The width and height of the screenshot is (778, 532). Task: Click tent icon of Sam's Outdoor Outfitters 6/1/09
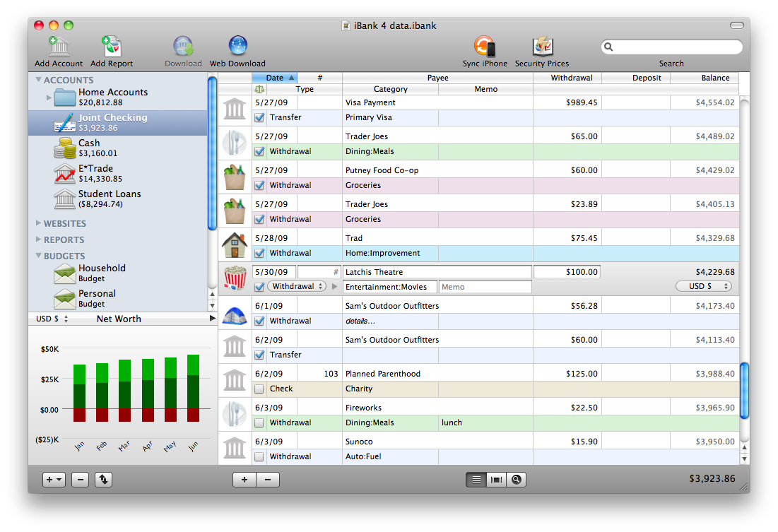[235, 315]
